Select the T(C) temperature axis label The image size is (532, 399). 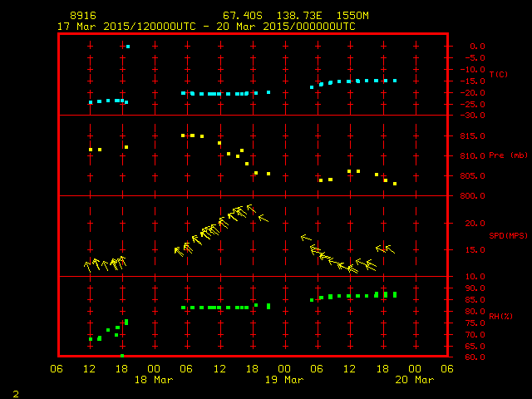pos(498,75)
